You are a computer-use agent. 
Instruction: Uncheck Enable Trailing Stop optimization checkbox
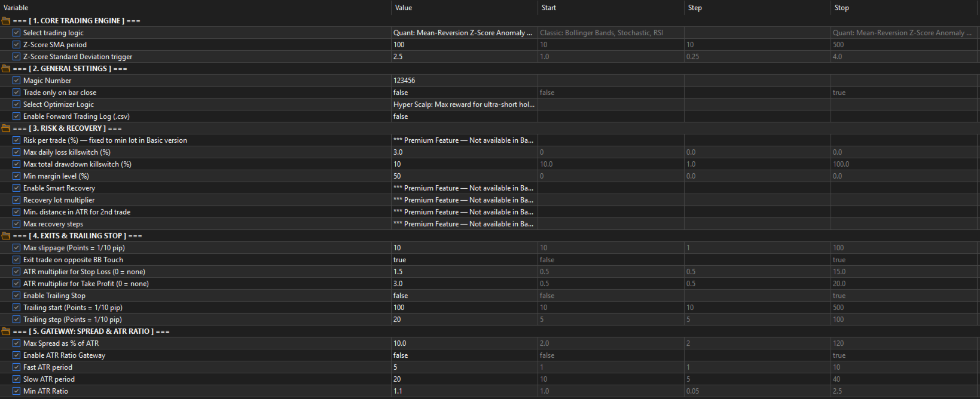pyautogui.click(x=17, y=296)
